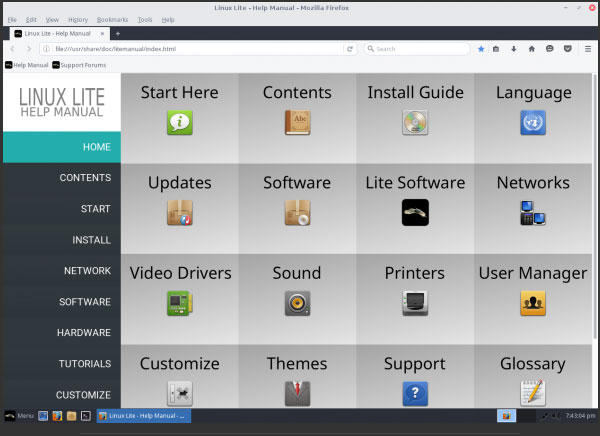Go to Firefox Home icon
This screenshot has height=436, width=600.
coord(532,49)
